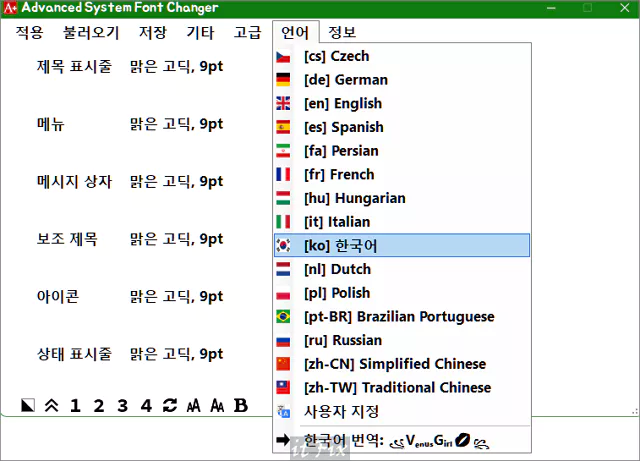Open the 기타 menu

click(200, 32)
